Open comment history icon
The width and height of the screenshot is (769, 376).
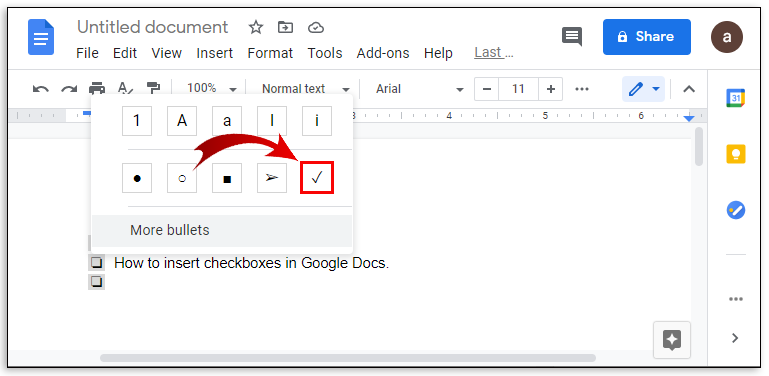pyautogui.click(x=572, y=37)
